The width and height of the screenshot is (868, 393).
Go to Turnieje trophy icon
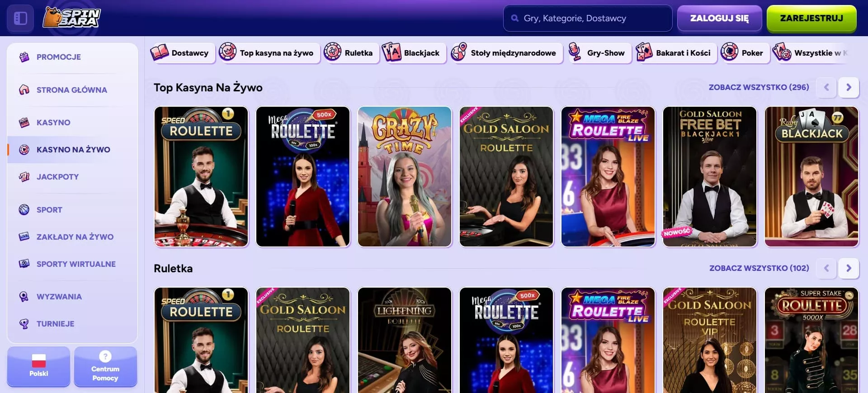tap(24, 324)
